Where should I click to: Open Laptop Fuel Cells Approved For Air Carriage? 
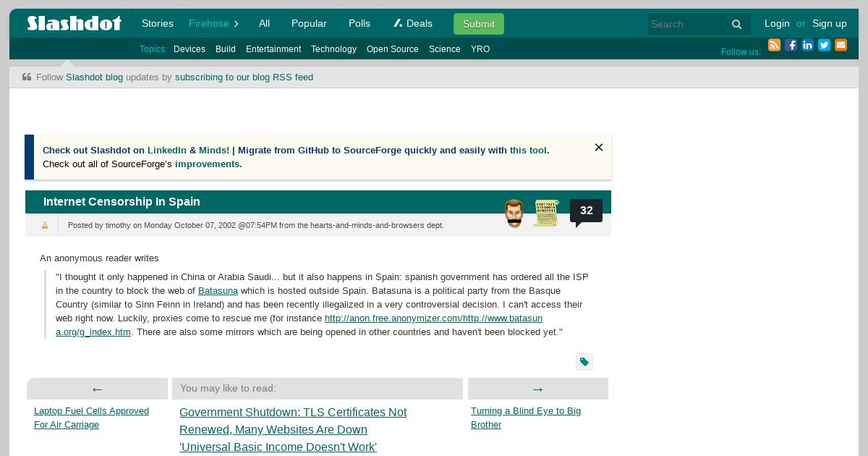pos(91,418)
